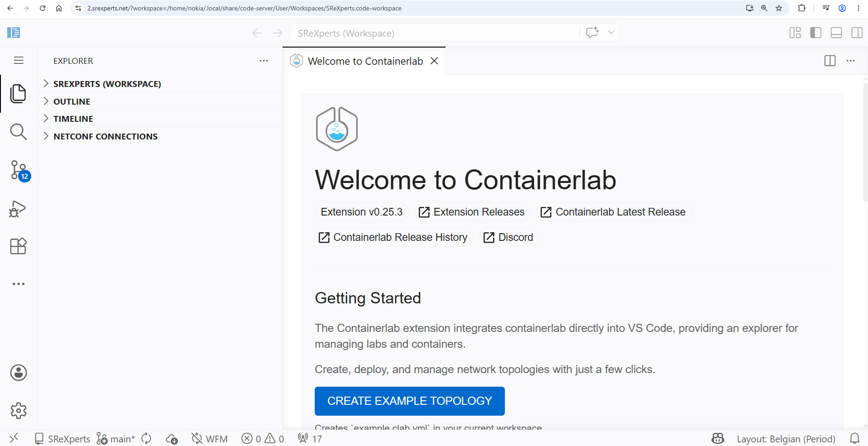Toggle the primary side bar visibility
The width and height of the screenshot is (868, 446).
(816, 33)
